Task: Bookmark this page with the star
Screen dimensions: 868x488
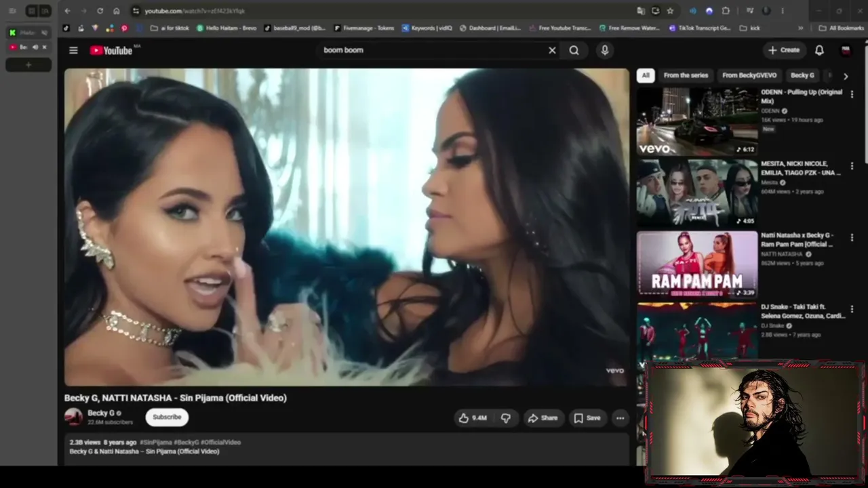Action: pyautogui.click(x=670, y=11)
